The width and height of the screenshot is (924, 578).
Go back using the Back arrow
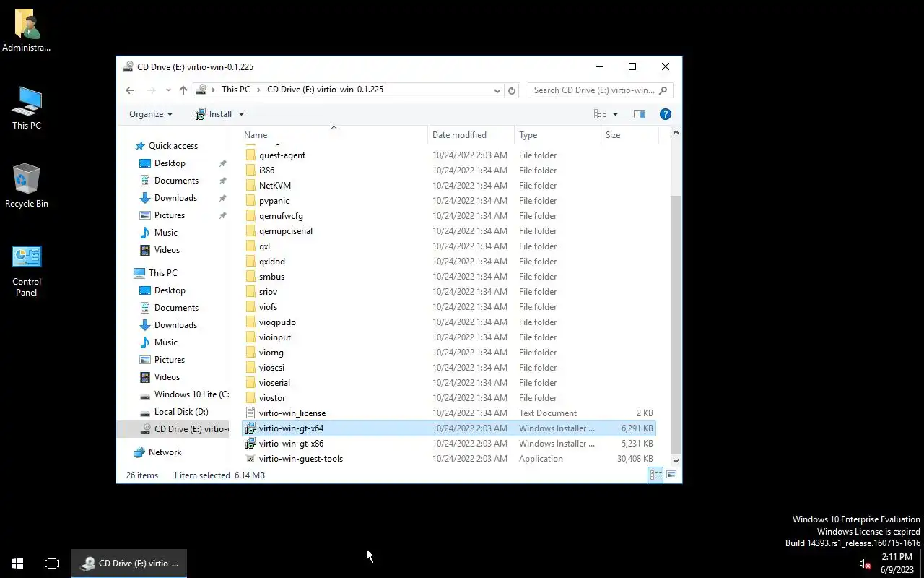[x=130, y=90]
